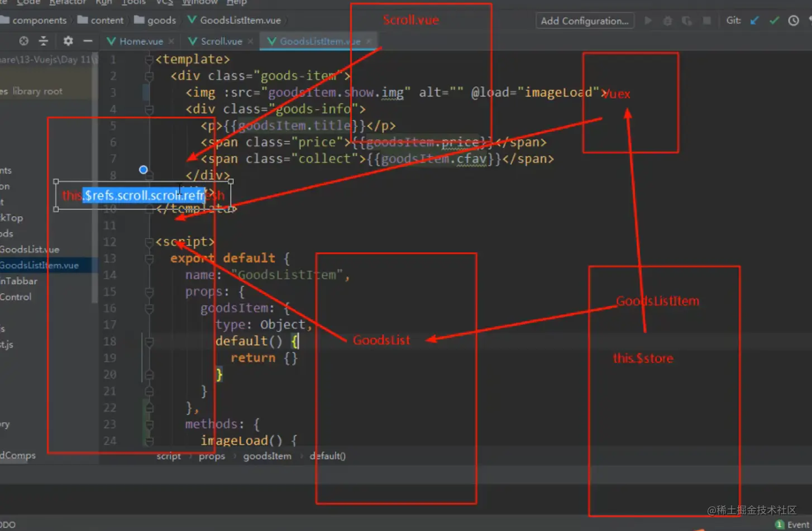812x531 pixels.
Task: Switch to the Scroll.vue editor tab
Action: pos(221,41)
